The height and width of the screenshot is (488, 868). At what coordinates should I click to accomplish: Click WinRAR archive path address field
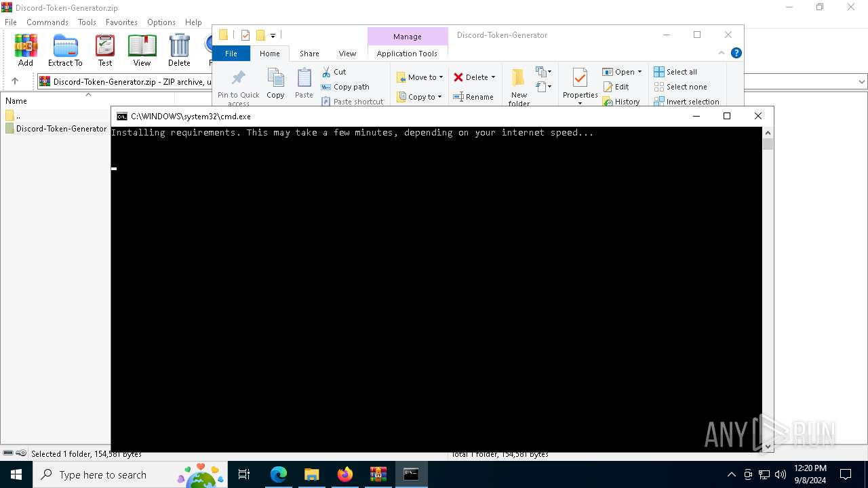point(125,81)
